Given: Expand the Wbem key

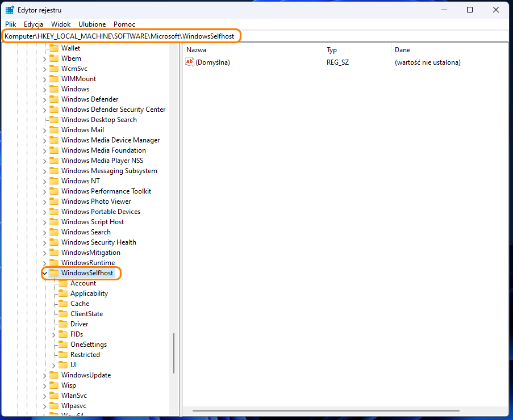Looking at the screenshot, I should point(44,59).
